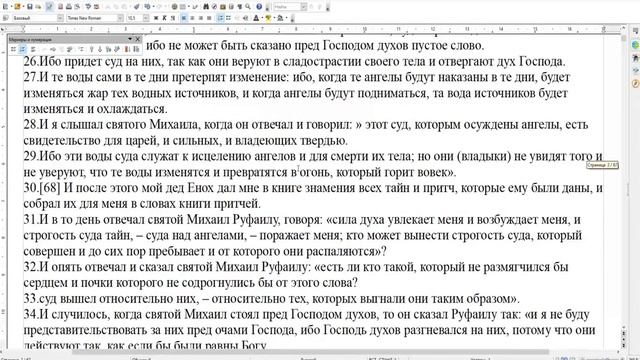The image size is (640, 360).
Task: Insert table icon in standard toolbar
Action: [182, 7]
